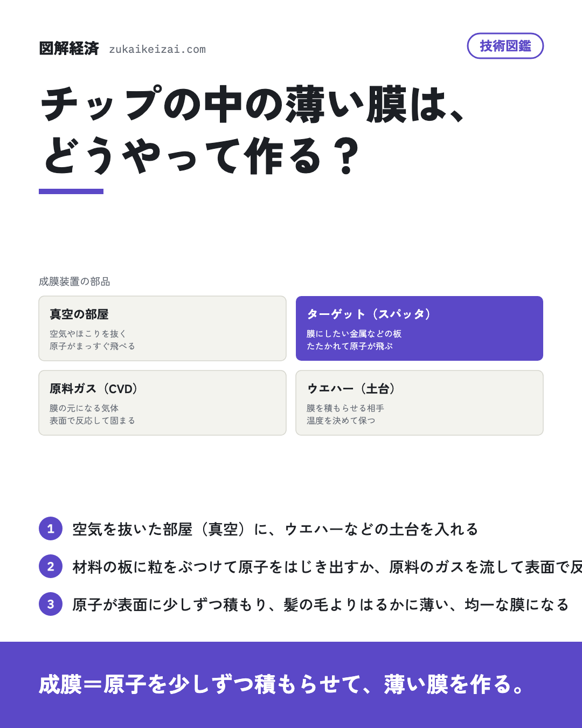582x728 pixels.
Task: Click the headline second line どうやって作る？
Action: click(x=201, y=156)
